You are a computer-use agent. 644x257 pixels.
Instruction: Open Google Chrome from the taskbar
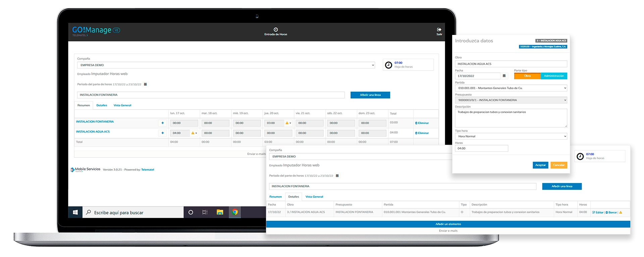click(235, 212)
